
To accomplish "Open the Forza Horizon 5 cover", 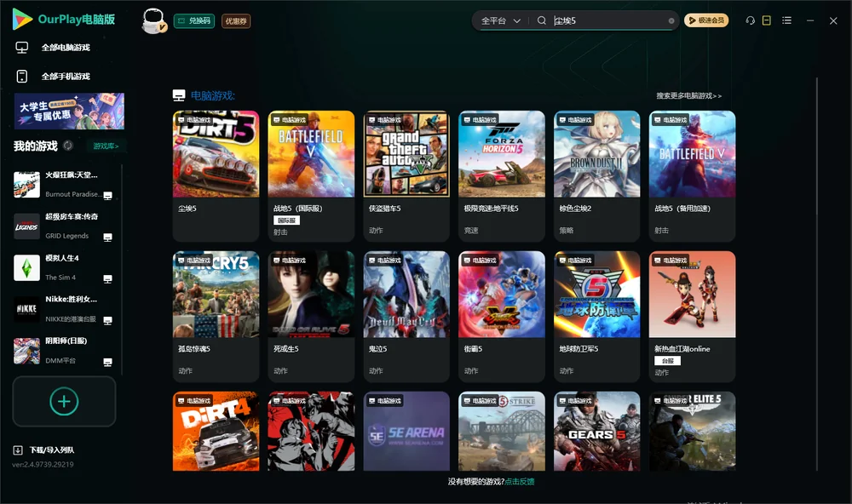I will coord(502,154).
